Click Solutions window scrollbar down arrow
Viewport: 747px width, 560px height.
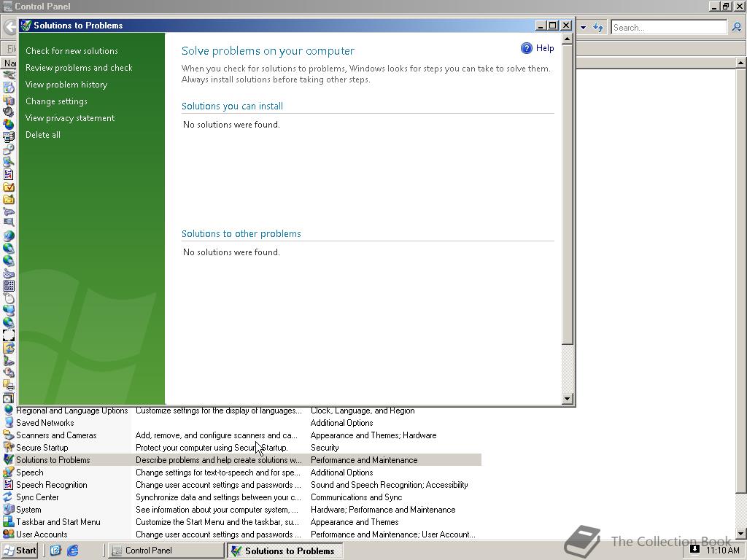click(x=567, y=399)
